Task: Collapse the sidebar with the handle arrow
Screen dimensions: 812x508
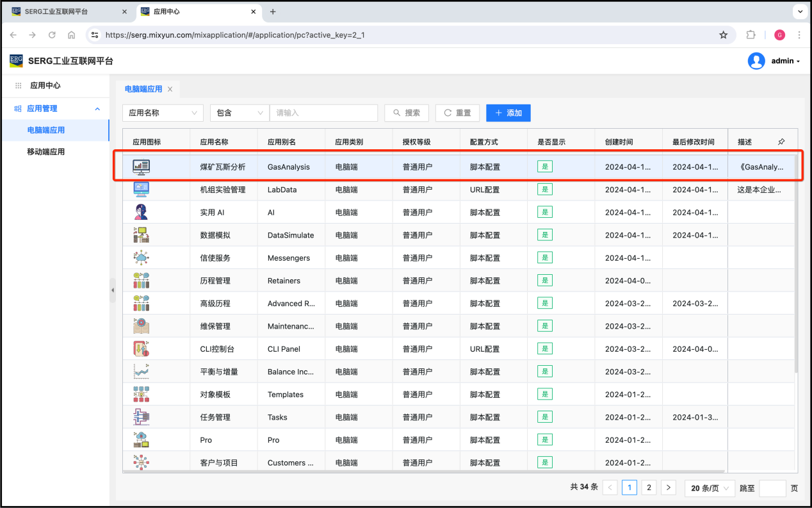Action: (x=113, y=290)
